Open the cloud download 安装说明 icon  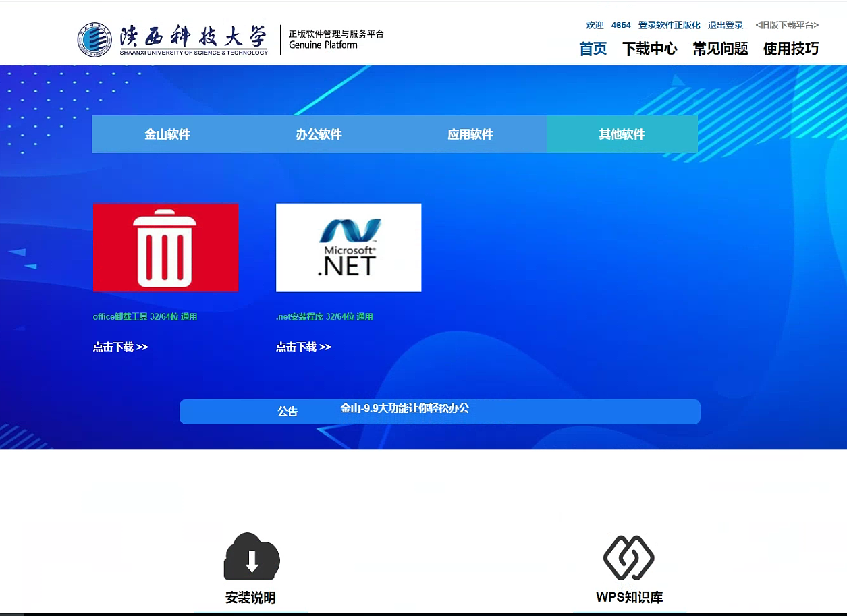pyautogui.click(x=251, y=557)
